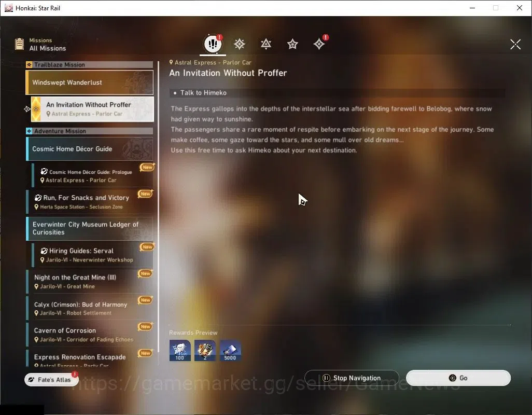Click the New badge on Run, For Snacks and Victory

pyautogui.click(x=145, y=194)
